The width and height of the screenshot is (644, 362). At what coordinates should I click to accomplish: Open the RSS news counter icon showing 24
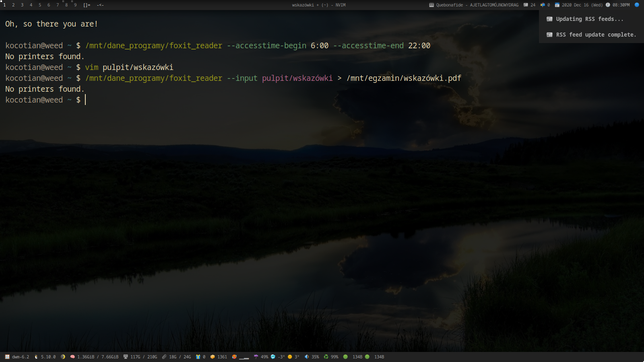526,5
